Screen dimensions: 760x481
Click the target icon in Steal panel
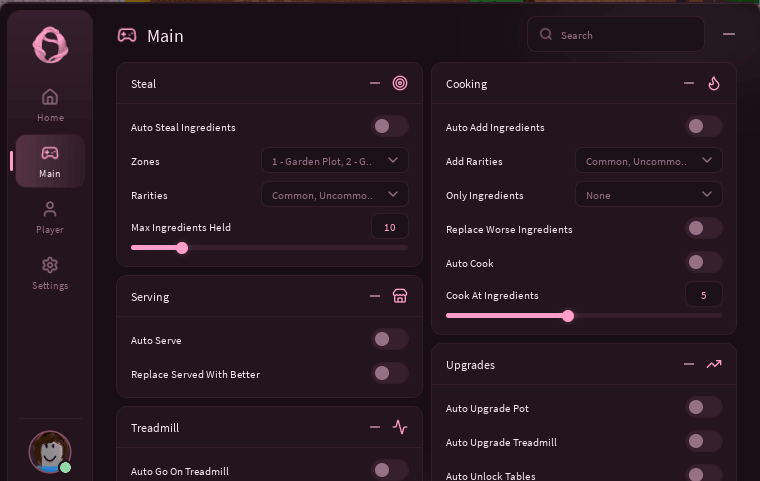pos(400,83)
